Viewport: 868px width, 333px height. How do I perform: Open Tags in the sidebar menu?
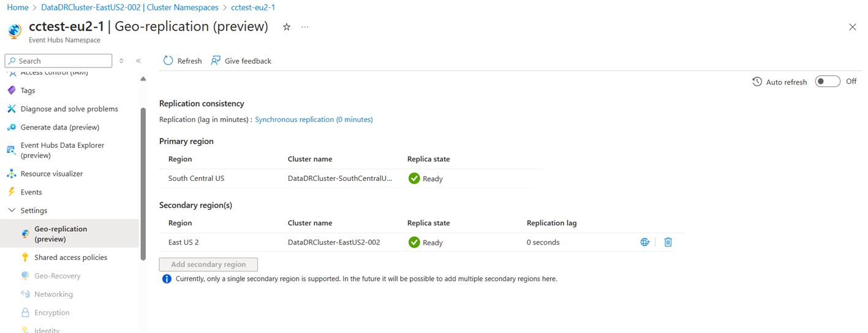point(28,90)
